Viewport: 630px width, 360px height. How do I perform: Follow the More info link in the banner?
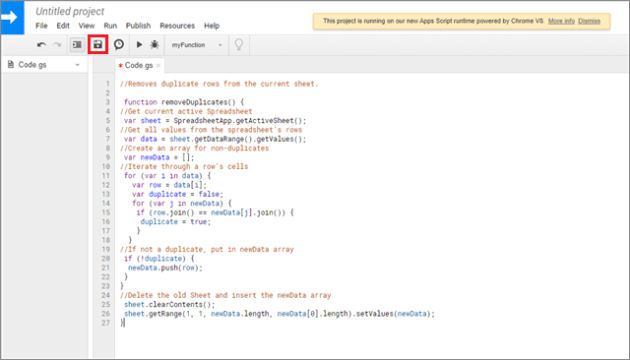click(561, 21)
